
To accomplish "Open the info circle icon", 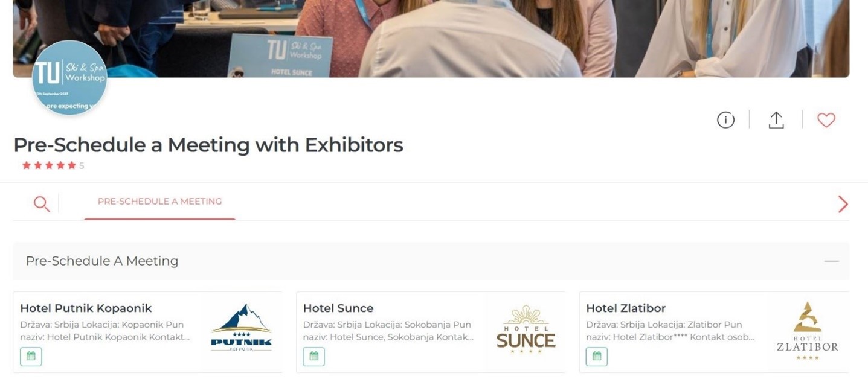I will point(725,120).
